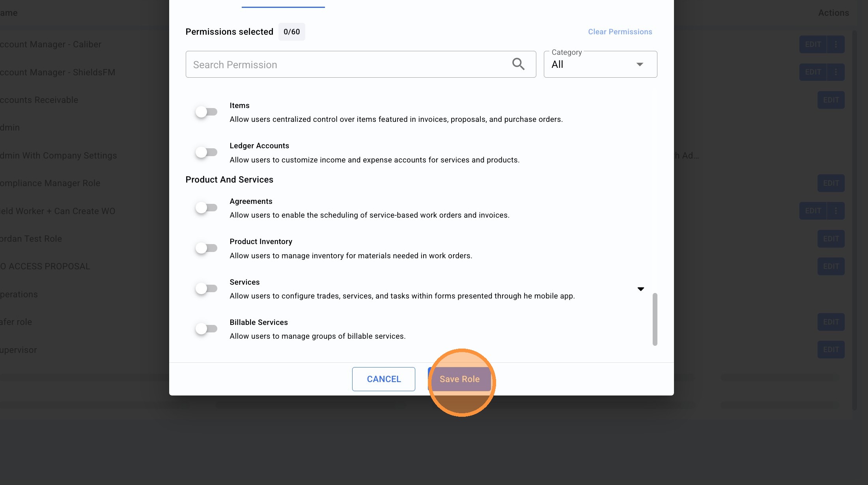Click the Category dropdown arrow
Viewport: 868px width, 485px height.
[x=640, y=64]
